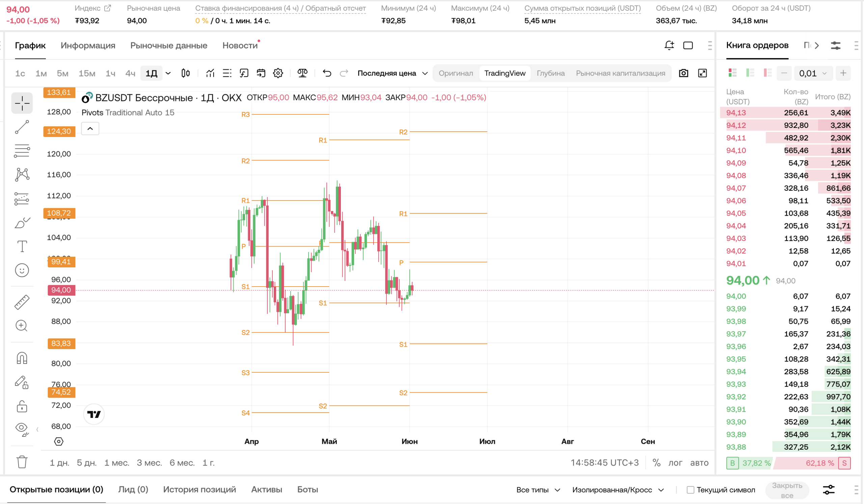Select the trend line drawing tool
This screenshot has height=504, width=864.
22,127
